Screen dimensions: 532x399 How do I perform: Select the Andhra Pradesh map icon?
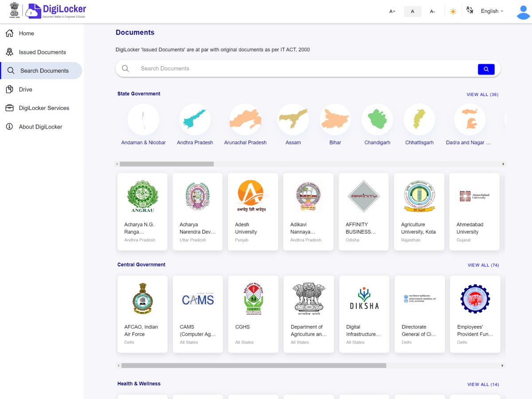click(195, 119)
